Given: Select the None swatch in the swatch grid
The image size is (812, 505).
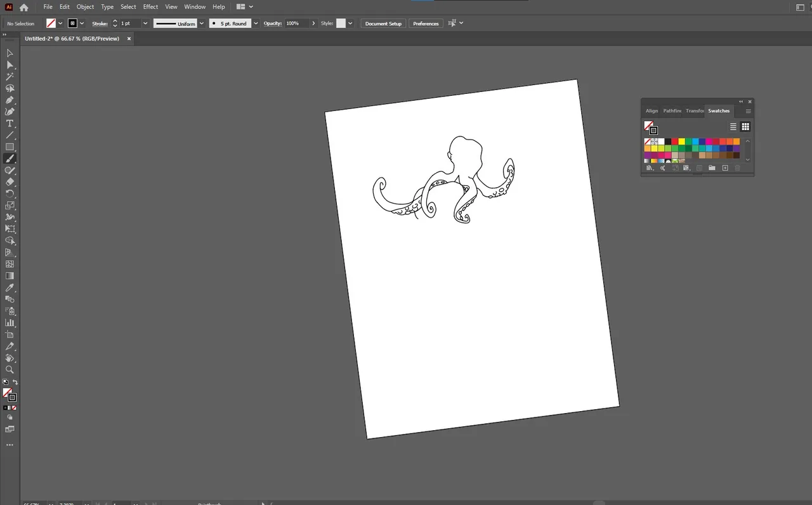Looking at the screenshot, I should tap(648, 141).
